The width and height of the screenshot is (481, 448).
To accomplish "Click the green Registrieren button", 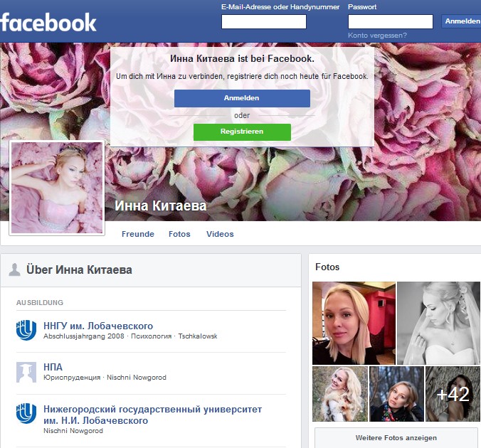I will (242, 132).
